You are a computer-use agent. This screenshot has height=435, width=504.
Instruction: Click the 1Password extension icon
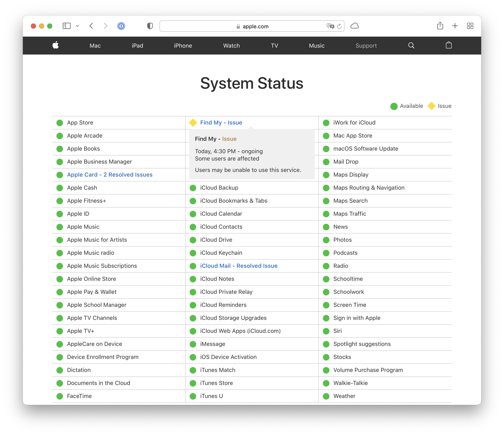coord(121,26)
